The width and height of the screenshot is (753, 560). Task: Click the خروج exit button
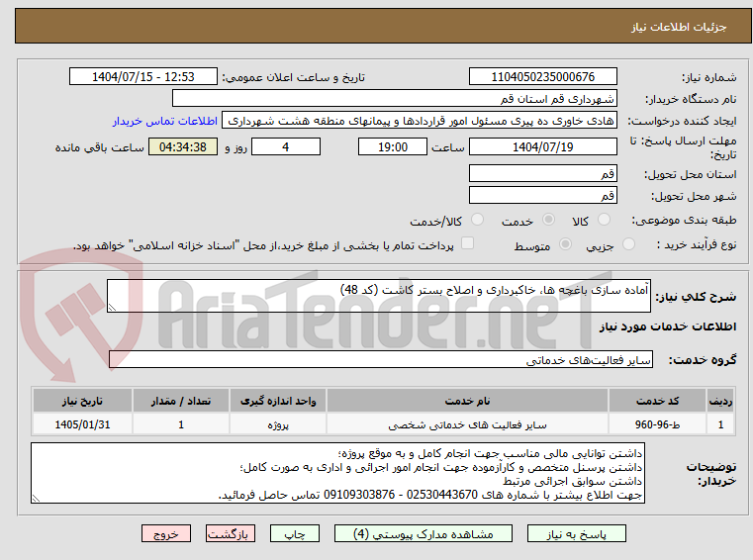165,533
